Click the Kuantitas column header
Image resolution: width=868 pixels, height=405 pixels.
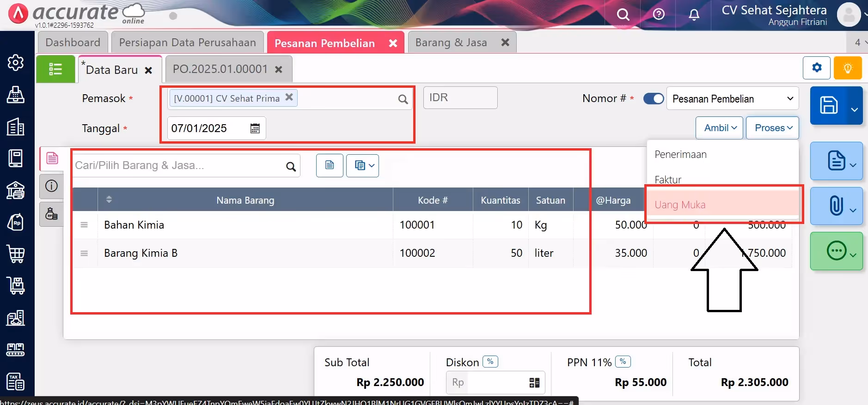pyautogui.click(x=501, y=200)
